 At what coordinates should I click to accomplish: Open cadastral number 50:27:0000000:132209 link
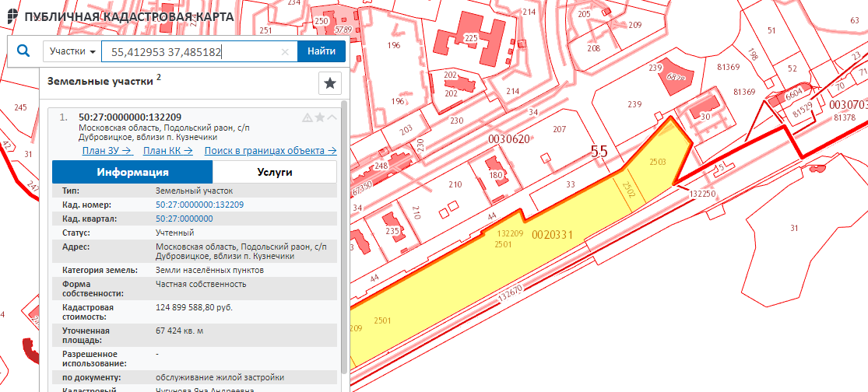click(x=199, y=205)
